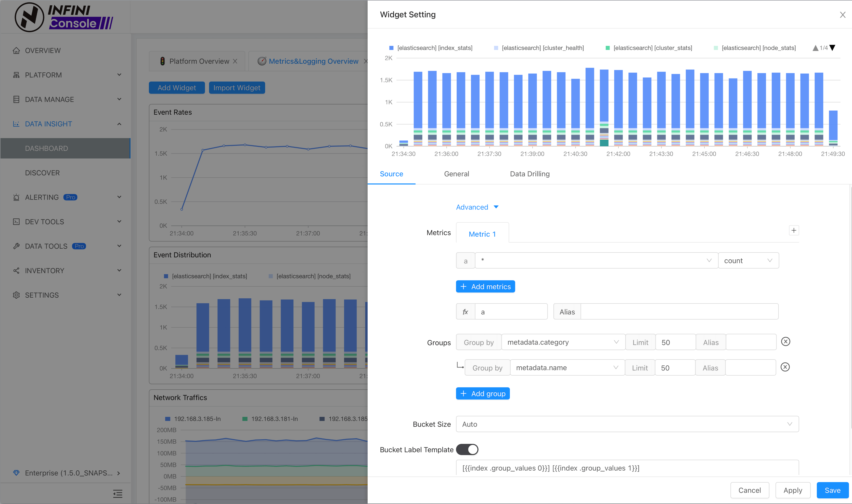Click the Apply button

point(793,490)
